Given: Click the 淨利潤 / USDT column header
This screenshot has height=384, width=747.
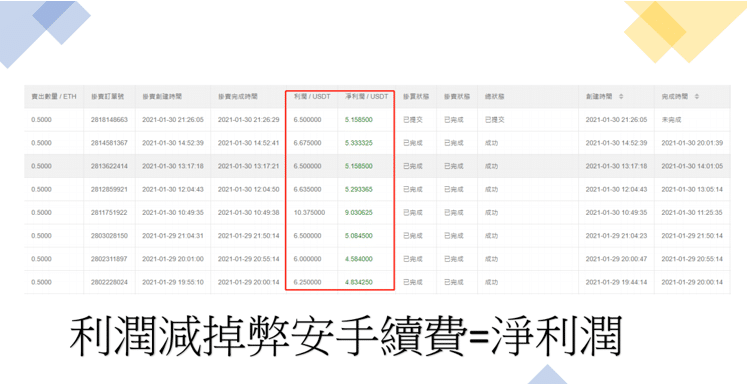Looking at the screenshot, I should point(367,97).
